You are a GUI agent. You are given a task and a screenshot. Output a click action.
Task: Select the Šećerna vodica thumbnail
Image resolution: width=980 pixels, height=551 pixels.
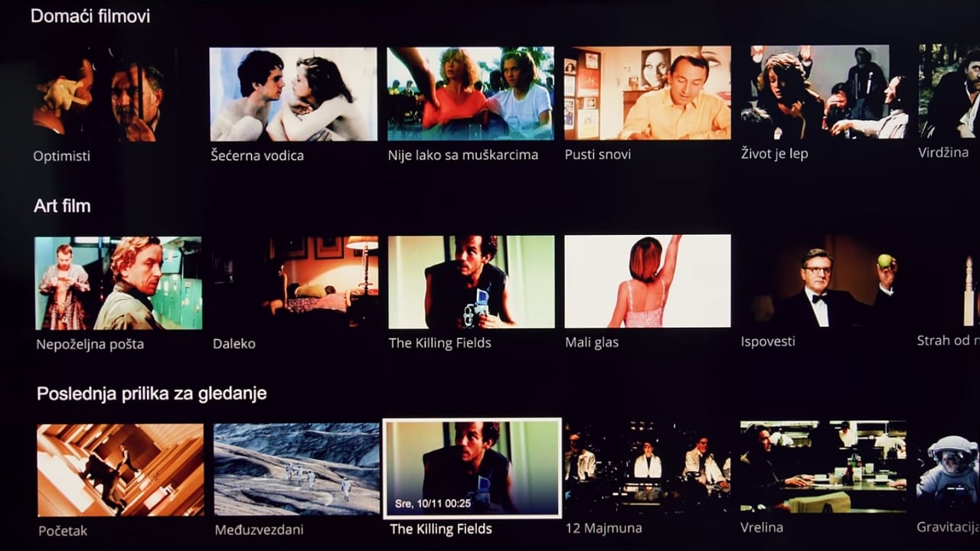(x=293, y=94)
